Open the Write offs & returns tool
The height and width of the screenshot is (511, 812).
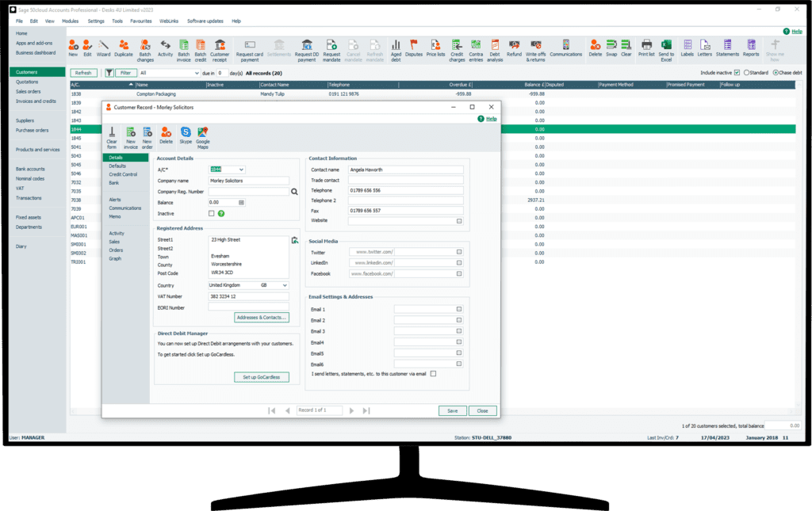point(535,45)
